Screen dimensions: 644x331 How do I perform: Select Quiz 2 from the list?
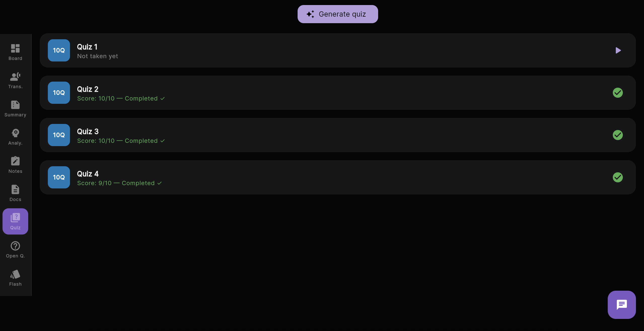(302, 93)
